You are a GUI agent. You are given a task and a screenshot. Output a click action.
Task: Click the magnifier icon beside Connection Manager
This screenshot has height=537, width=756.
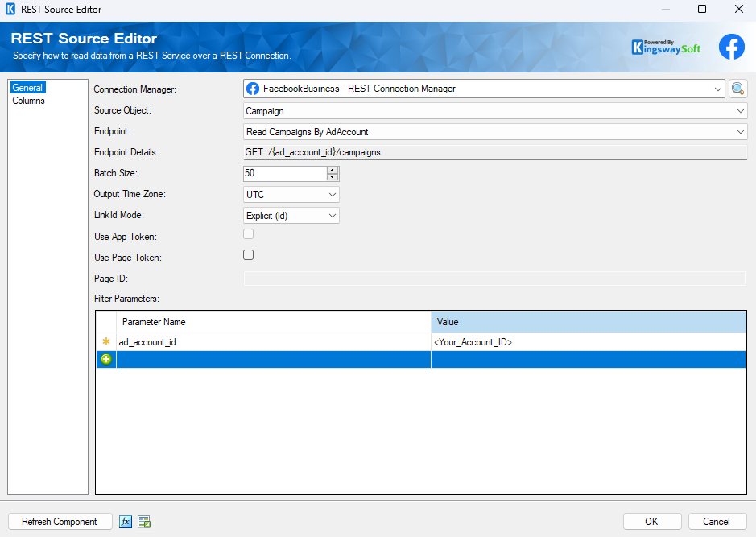click(738, 89)
